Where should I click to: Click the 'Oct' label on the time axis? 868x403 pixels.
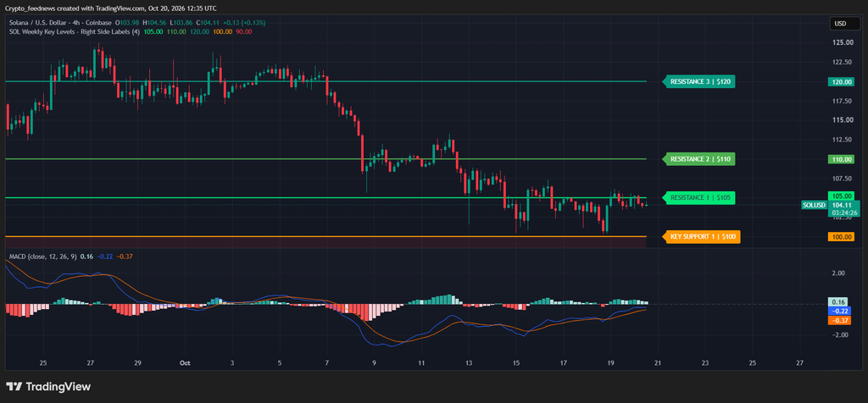click(185, 363)
